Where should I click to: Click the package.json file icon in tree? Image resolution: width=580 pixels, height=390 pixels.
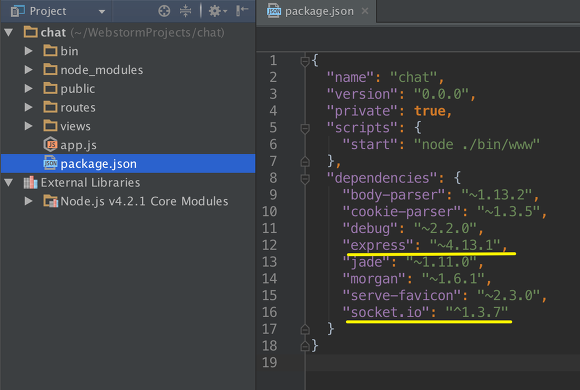(50, 163)
